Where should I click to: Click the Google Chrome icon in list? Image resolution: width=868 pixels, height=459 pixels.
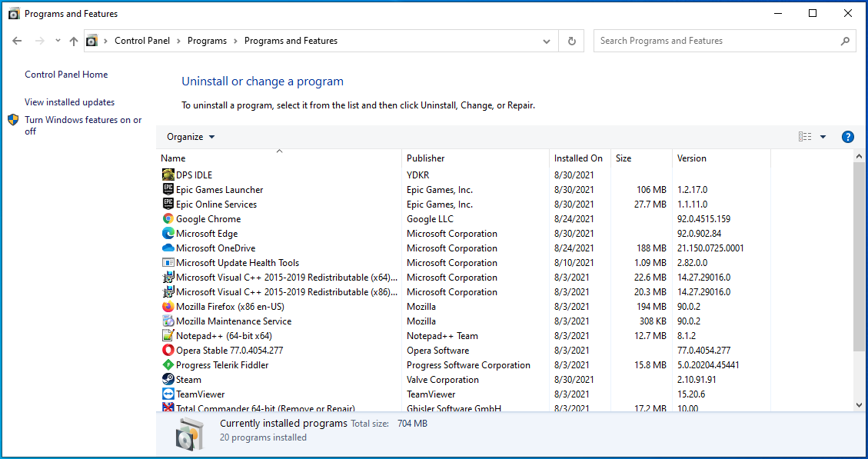tap(168, 219)
